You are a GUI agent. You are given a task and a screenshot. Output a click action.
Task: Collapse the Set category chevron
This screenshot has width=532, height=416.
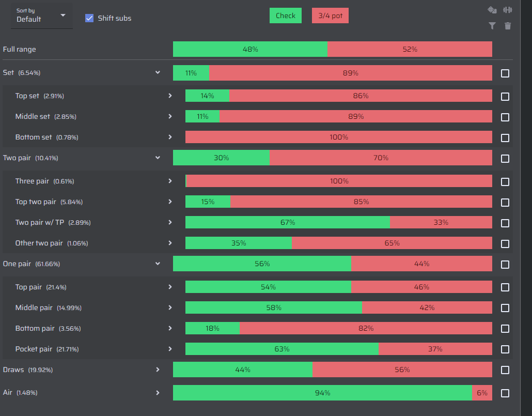point(158,72)
